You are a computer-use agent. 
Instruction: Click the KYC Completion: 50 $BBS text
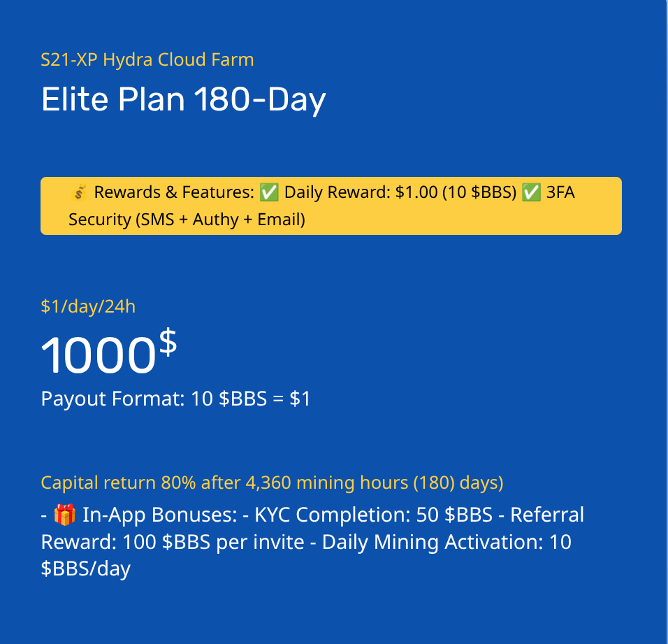tap(374, 515)
